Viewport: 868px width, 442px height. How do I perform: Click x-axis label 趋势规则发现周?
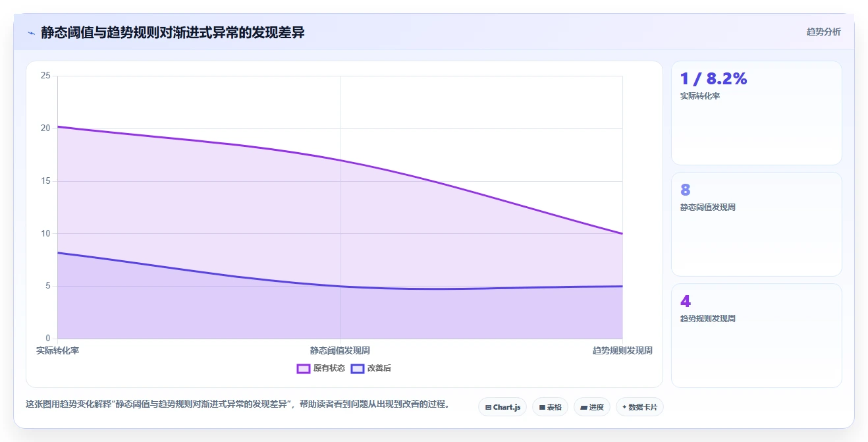point(622,350)
